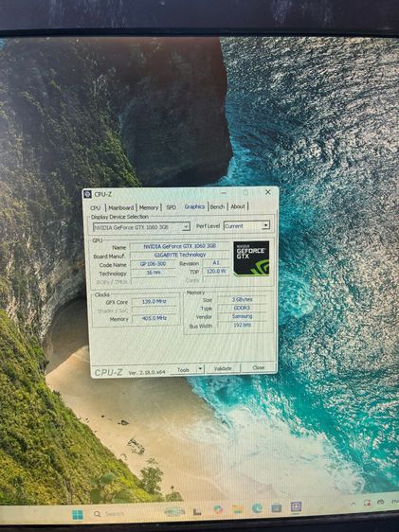Click the Clocks Memory "405.0 MHz" value
The height and width of the screenshot is (532, 399).
coord(154,318)
